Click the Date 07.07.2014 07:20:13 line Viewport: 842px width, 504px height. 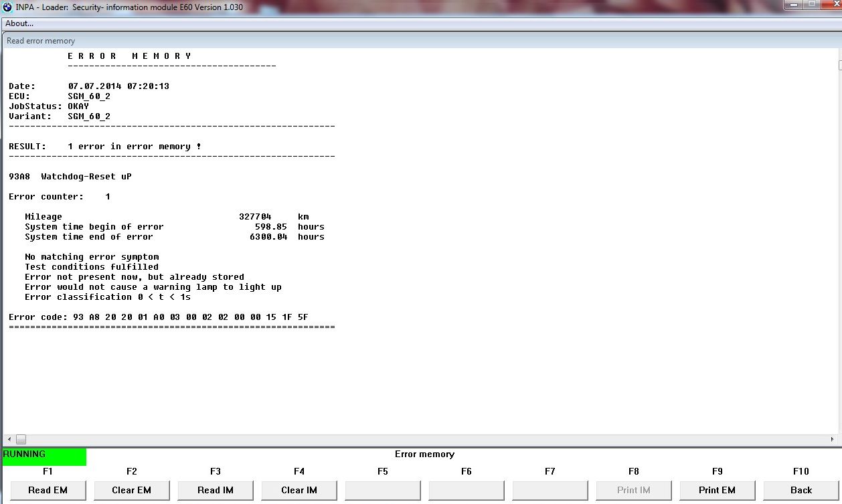89,86
